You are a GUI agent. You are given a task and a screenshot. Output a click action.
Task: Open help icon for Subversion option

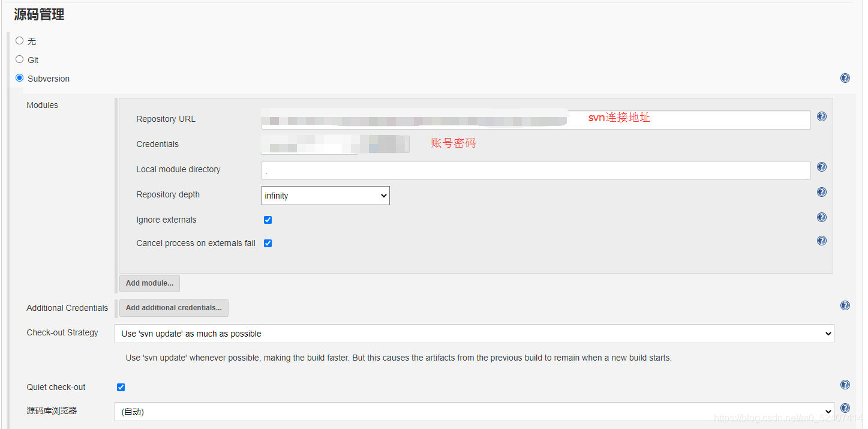(x=845, y=78)
